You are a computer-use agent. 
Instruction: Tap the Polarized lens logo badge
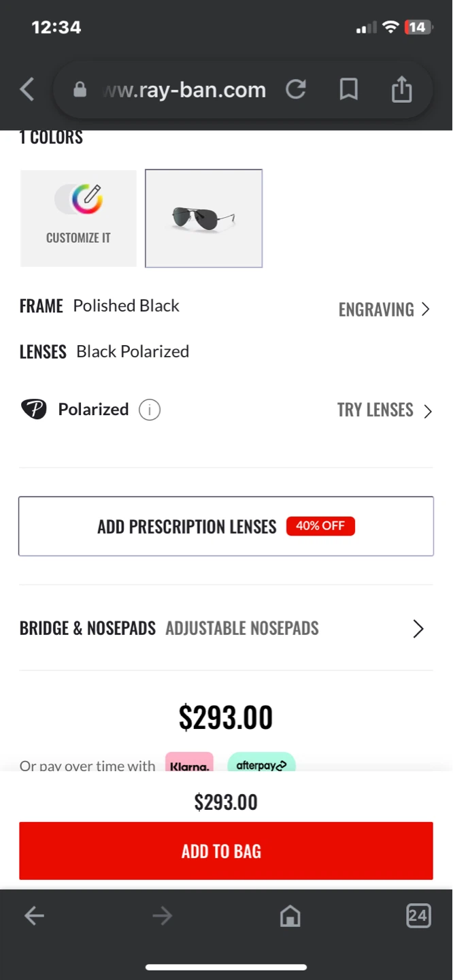click(34, 410)
